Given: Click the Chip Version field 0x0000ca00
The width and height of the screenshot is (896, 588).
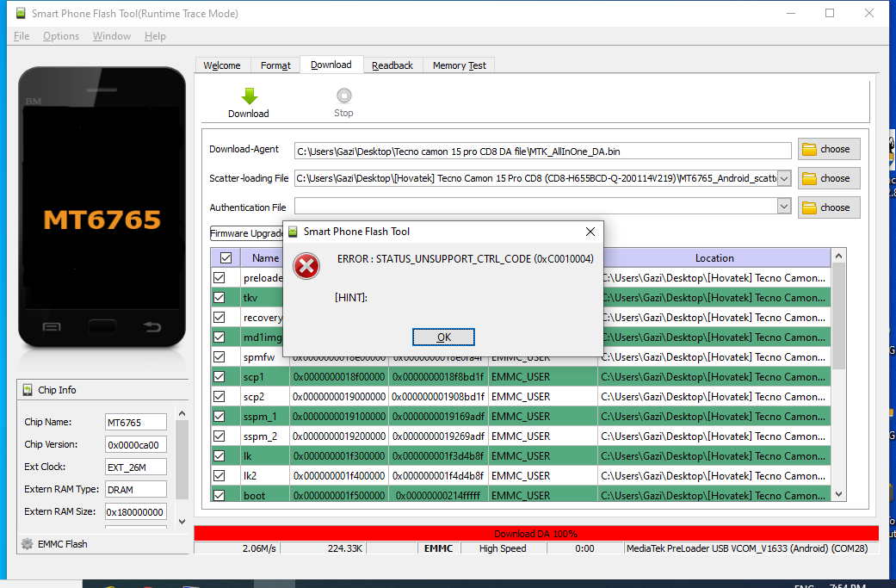Looking at the screenshot, I should pyautogui.click(x=135, y=444).
